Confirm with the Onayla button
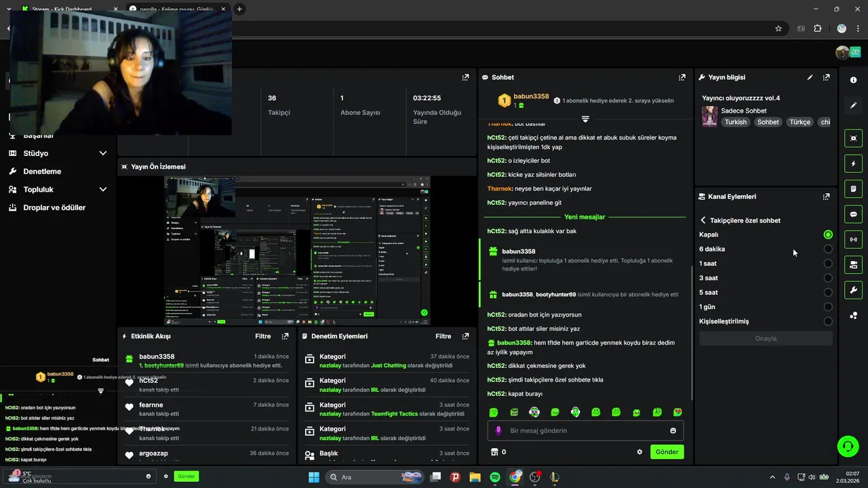 (x=766, y=338)
